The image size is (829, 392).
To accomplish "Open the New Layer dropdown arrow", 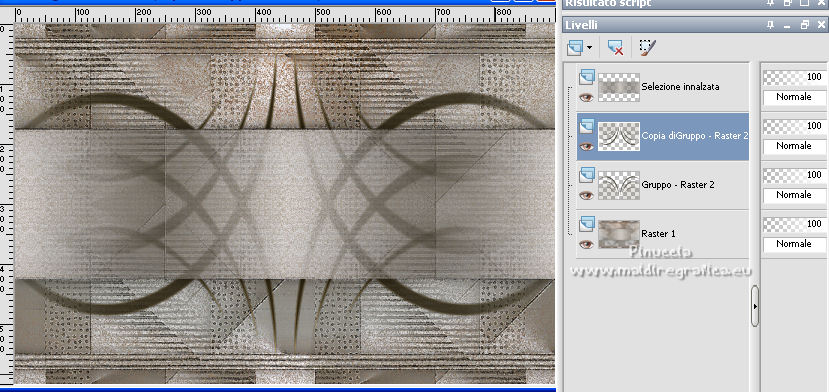I will (x=589, y=48).
